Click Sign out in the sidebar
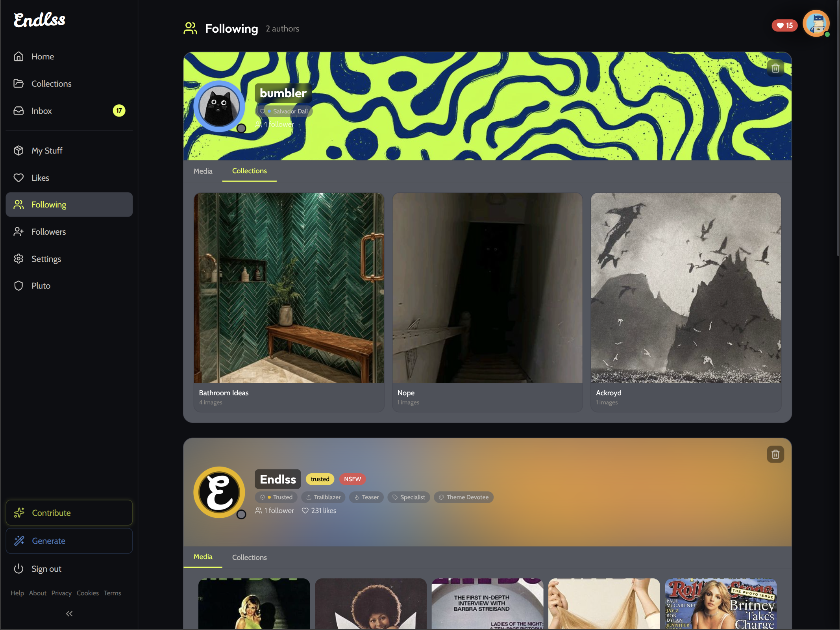Image resolution: width=840 pixels, height=630 pixels. point(46,569)
